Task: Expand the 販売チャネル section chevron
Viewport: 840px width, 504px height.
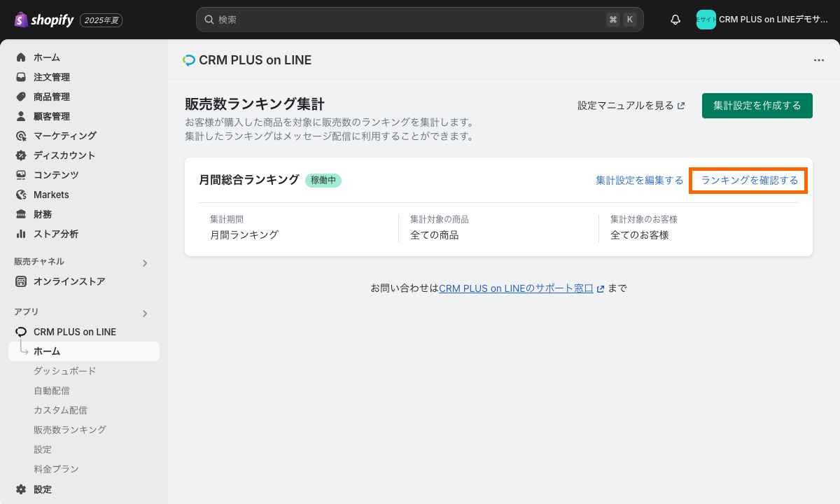Action: [145, 263]
